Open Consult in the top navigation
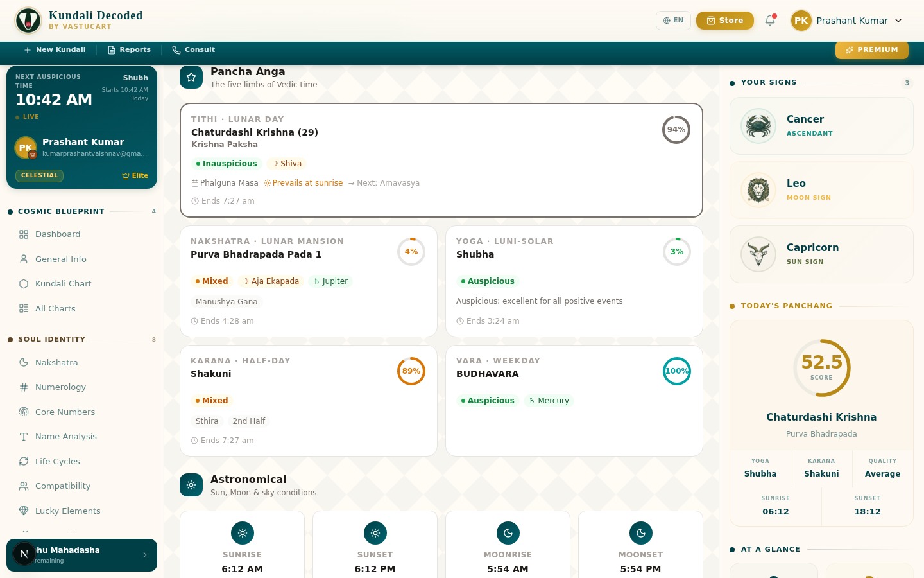The height and width of the screenshot is (578, 924). coord(193,49)
